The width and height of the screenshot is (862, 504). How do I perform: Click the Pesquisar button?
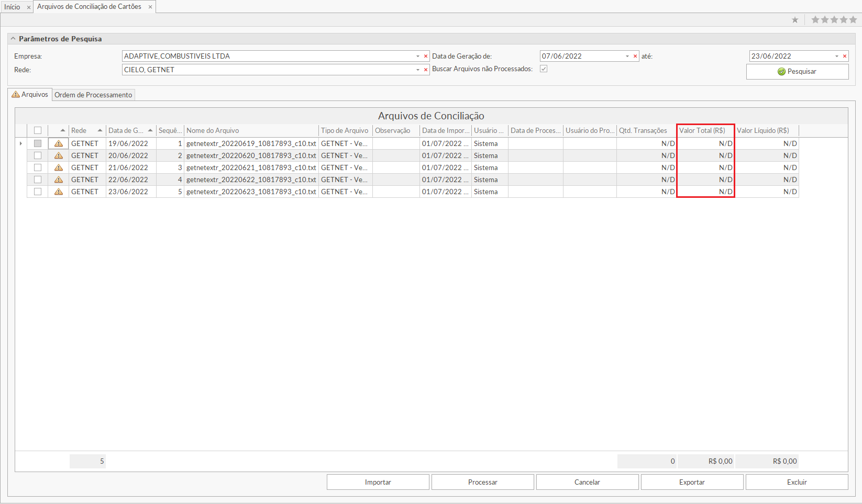[797, 72]
